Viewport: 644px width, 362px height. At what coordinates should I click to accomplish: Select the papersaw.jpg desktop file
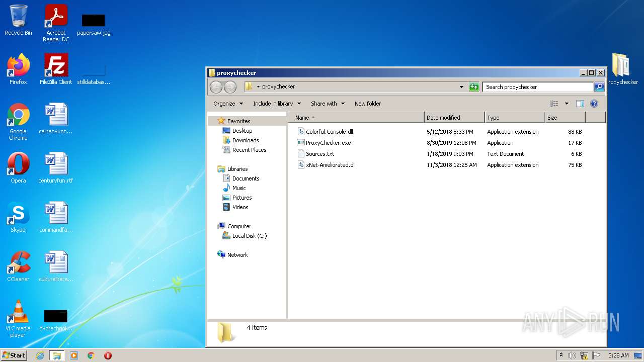coord(94,25)
